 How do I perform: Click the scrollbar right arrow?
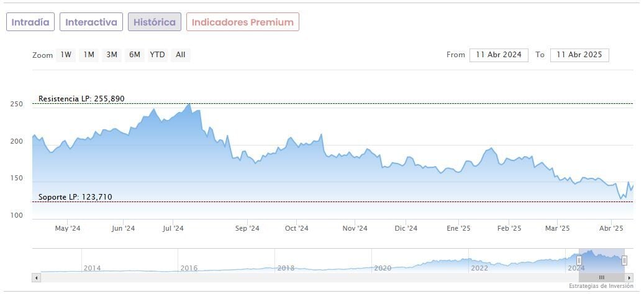pyautogui.click(x=629, y=277)
